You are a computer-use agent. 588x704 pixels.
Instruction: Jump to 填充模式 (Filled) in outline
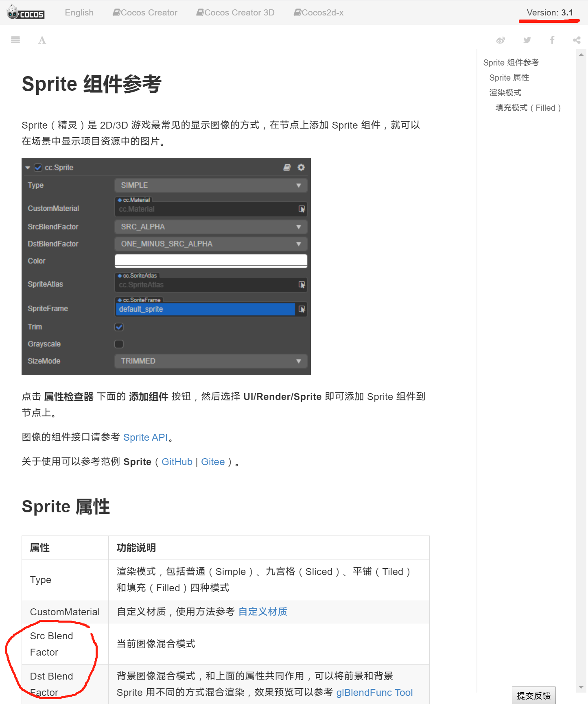(528, 107)
